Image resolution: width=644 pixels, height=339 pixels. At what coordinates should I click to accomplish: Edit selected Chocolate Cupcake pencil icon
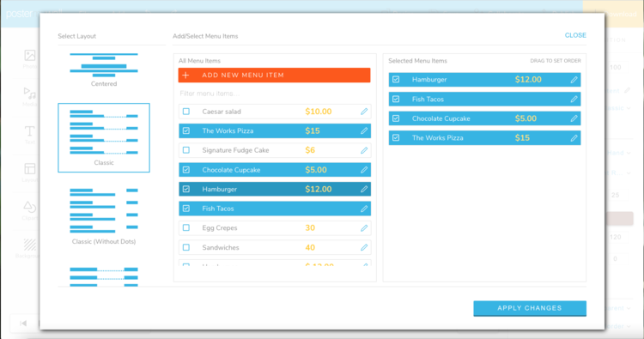pyautogui.click(x=574, y=118)
